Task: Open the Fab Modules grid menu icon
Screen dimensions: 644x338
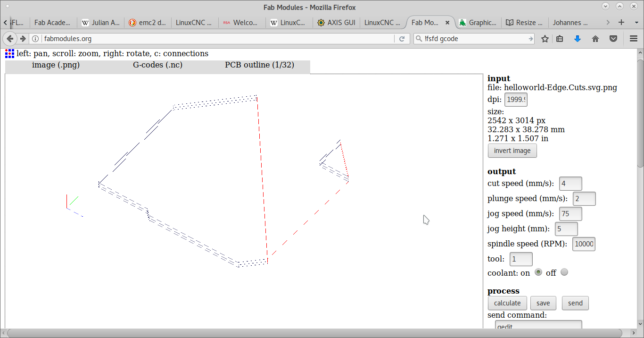Action: tap(9, 53)
